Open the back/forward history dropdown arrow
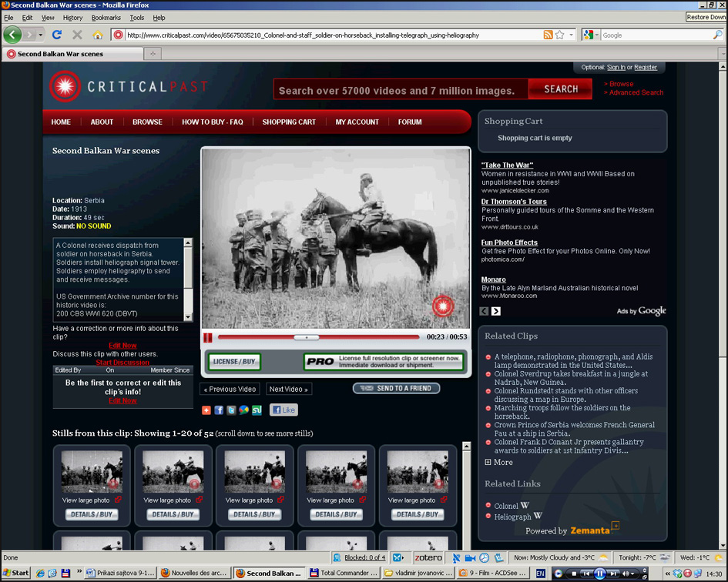The image size is (728, 582). [41, 35]
